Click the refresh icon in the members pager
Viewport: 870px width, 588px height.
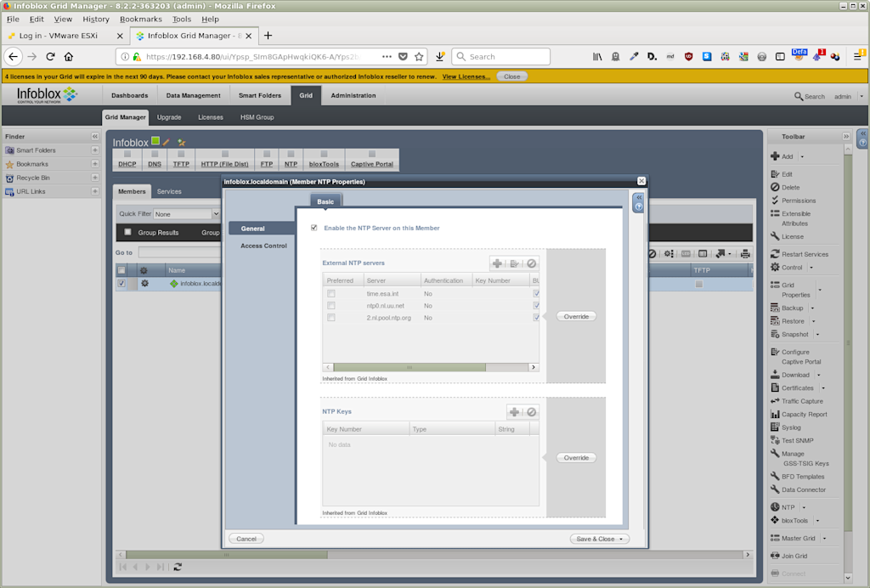coord(178,567)
